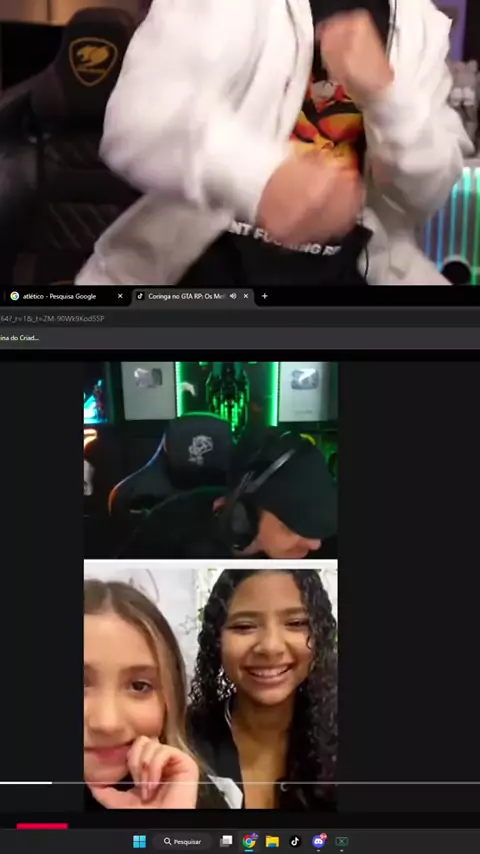Open a new browser tab
The width and height of the screenshot is (480, 854).
[x=265, y=296]
